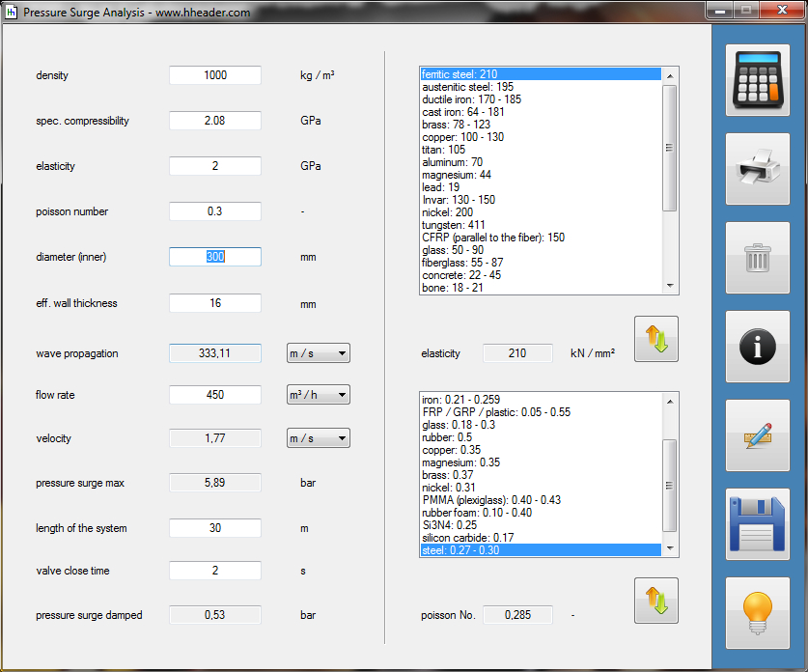Open the pencil and ruler edit icon
The image size is (808, 672).
(758, 435)
